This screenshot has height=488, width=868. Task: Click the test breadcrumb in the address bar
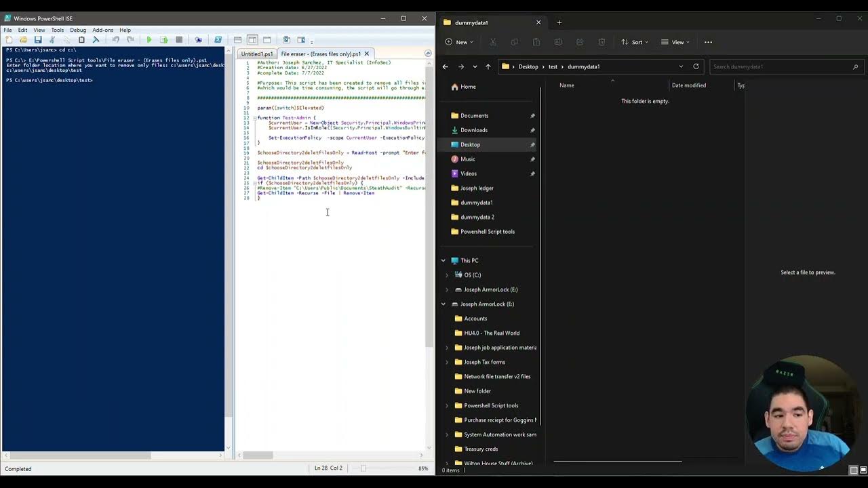pos(553,66)
